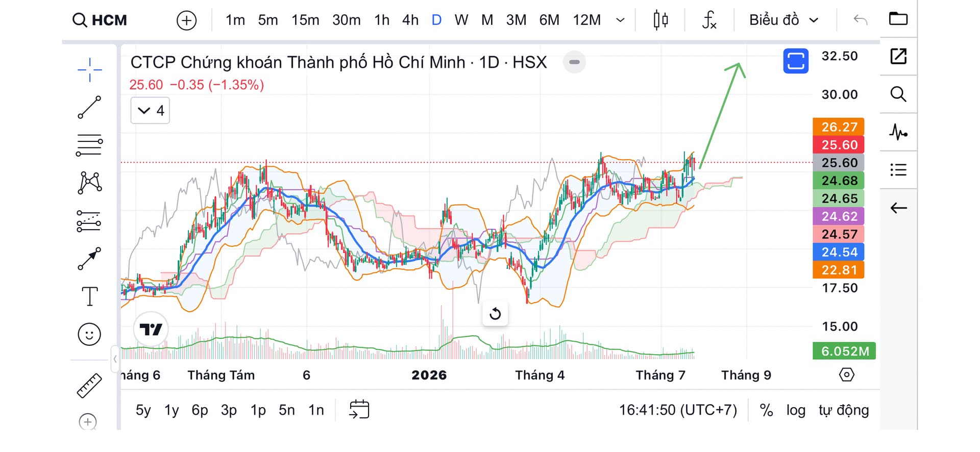The height and width of the screenshot is (452, 980).
Task: Open candlestick chart style selector
Action: click(x=660, y=20)
